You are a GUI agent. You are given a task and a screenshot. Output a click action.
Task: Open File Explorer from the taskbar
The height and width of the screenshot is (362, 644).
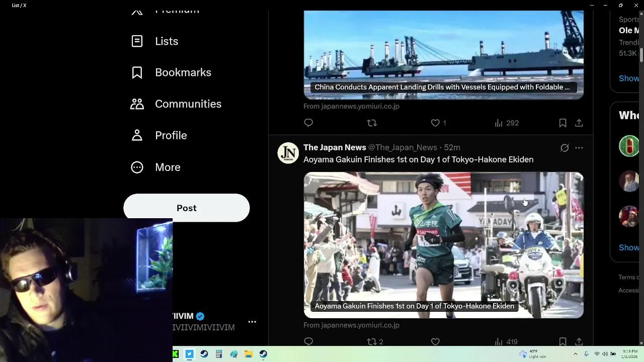(x=249, y=354)
